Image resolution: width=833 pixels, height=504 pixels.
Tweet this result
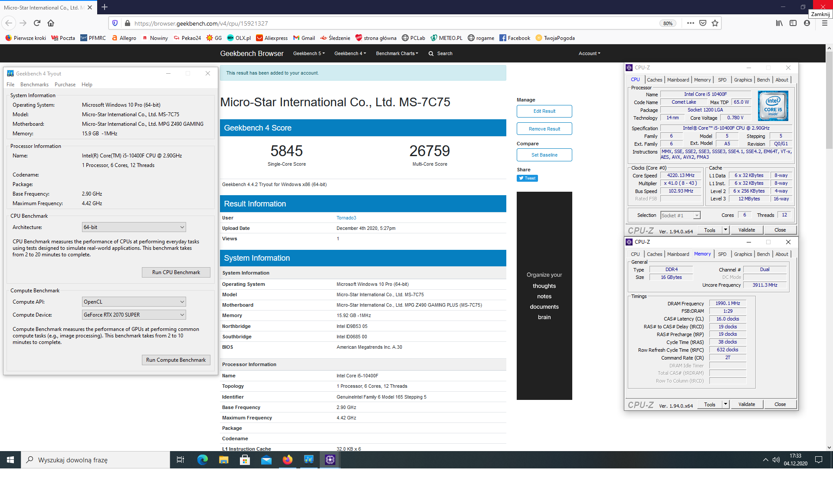(x=527, y=178)
